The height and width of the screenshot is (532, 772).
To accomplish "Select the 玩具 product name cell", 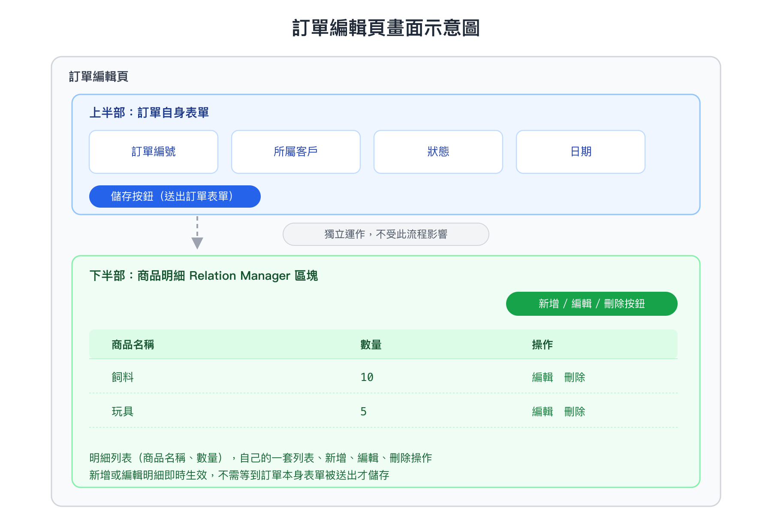I will [x=123, y=411].
